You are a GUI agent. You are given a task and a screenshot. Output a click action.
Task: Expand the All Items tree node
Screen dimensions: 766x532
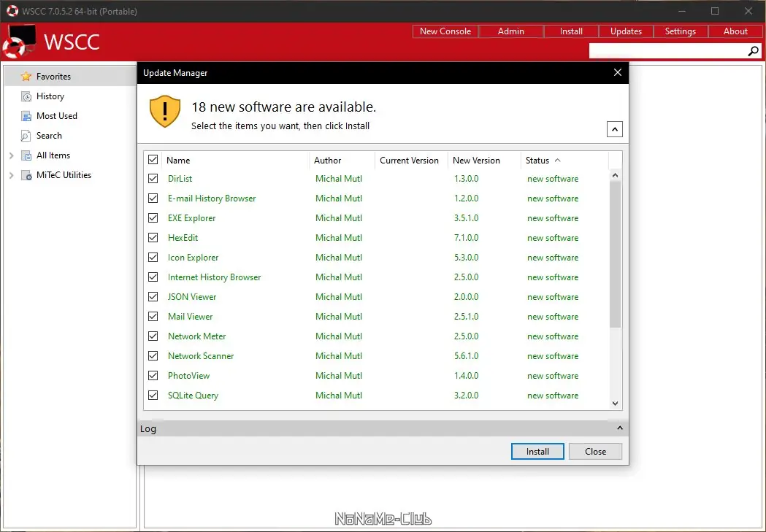[x=11, y=155]
